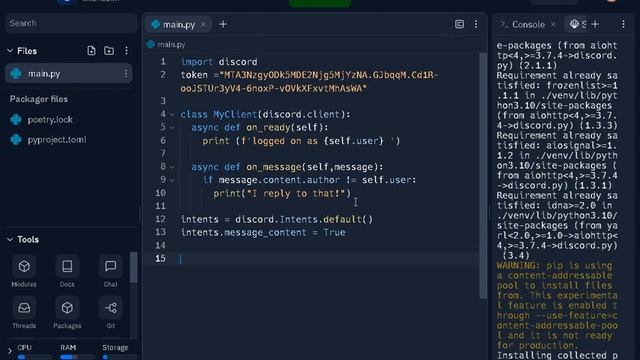Fold the if block on line 9
The width and height of the screenshot is (640, 360).
pos(172,180)
